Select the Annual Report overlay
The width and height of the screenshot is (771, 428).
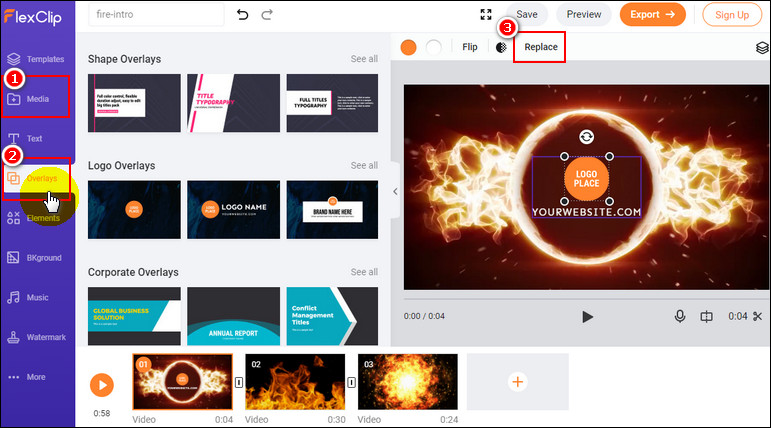point(234,316)
